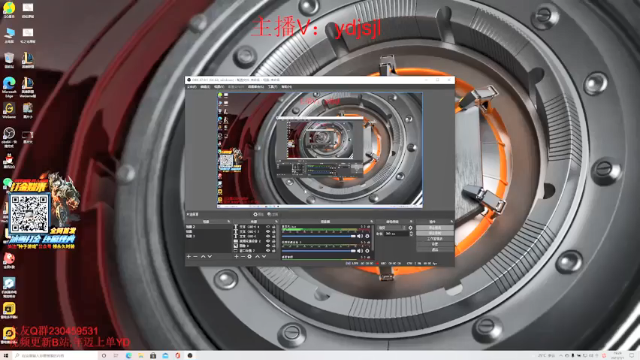Click the Stop Streaming button
Viewport: 640px width, 360px height.
click(435, 227)
